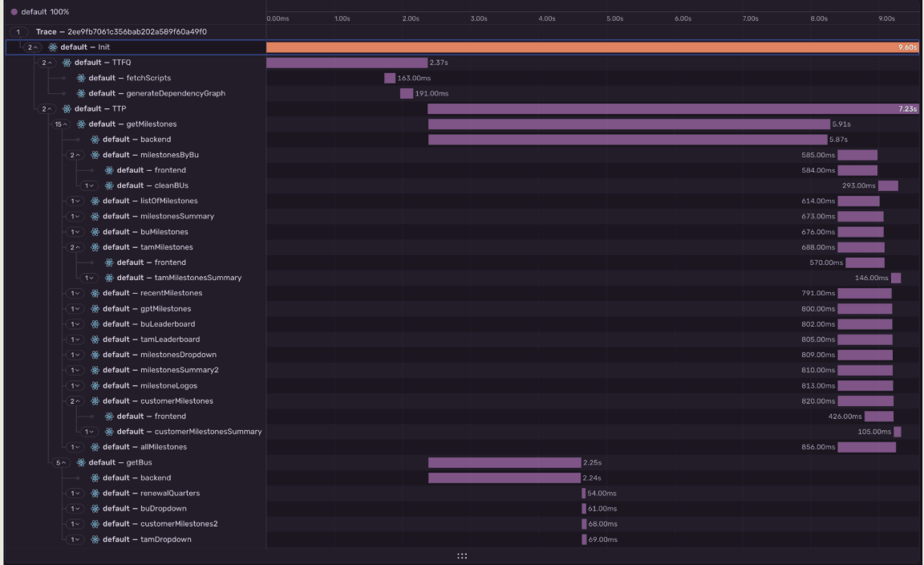Click the drag handle at panel bottom

pyautogui.click(x=462, y=555)
